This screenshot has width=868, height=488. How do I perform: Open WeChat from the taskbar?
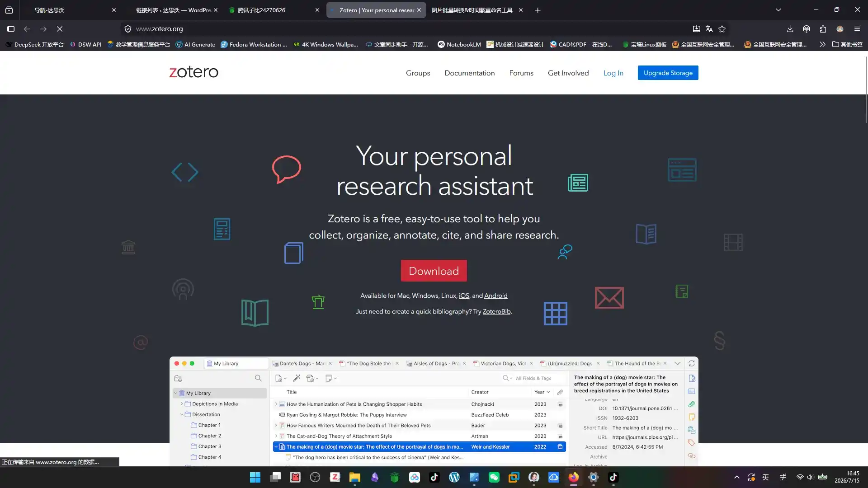click(x=494, y=477)
